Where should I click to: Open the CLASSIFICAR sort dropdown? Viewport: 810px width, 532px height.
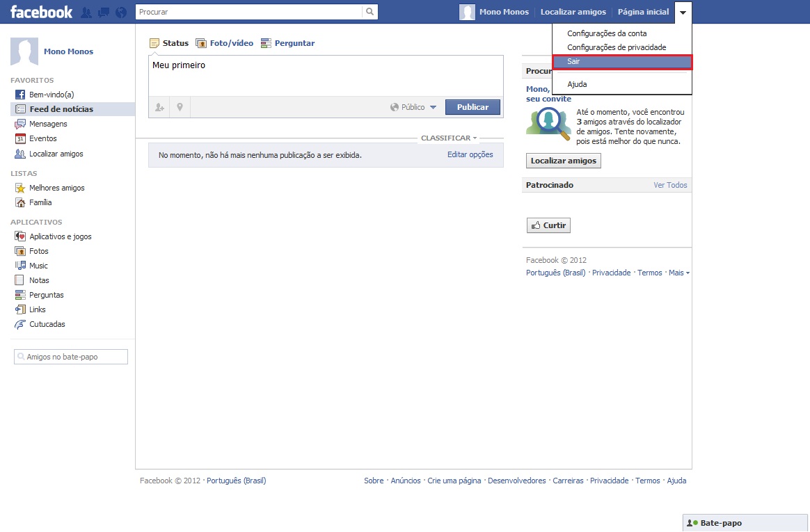(449, 138)
